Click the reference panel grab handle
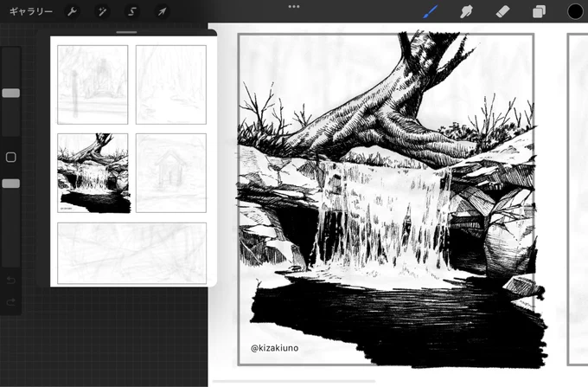The width and height of the screenshot is (588, 387). (126, 32)
